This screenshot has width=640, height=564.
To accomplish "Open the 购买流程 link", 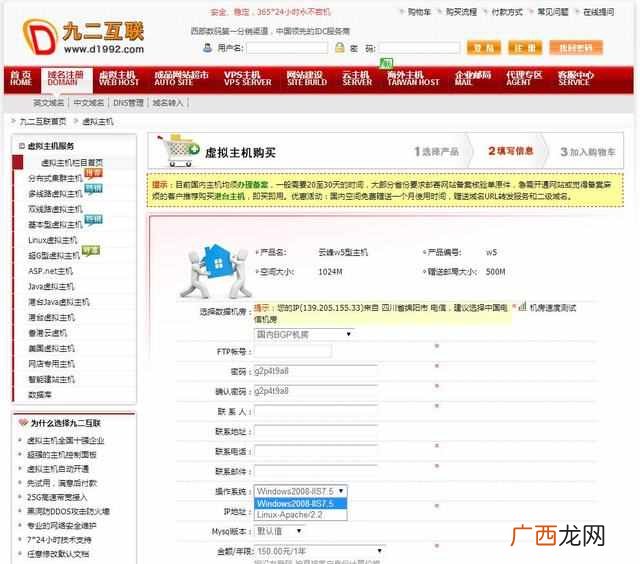I will [461, 12].
